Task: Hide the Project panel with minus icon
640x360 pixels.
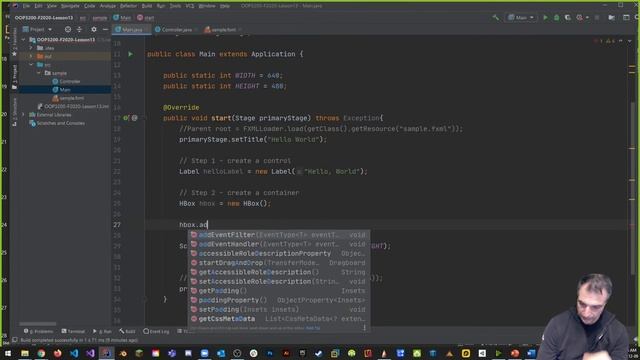Action: coord(105,29)
